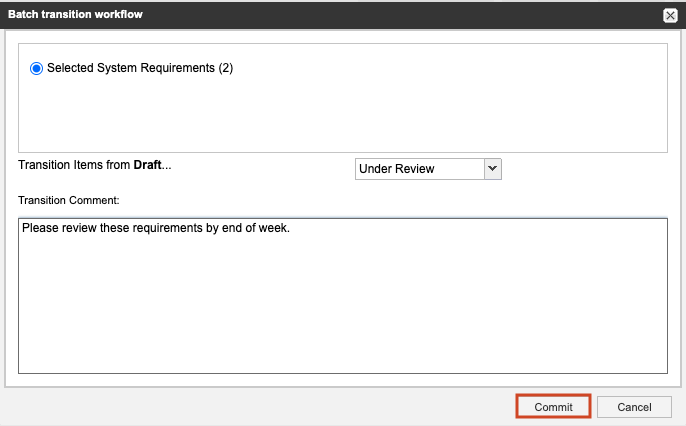Click the 'Under Review' text in the combo box
The image size is (686, 426).
click(x=397, y=169)
